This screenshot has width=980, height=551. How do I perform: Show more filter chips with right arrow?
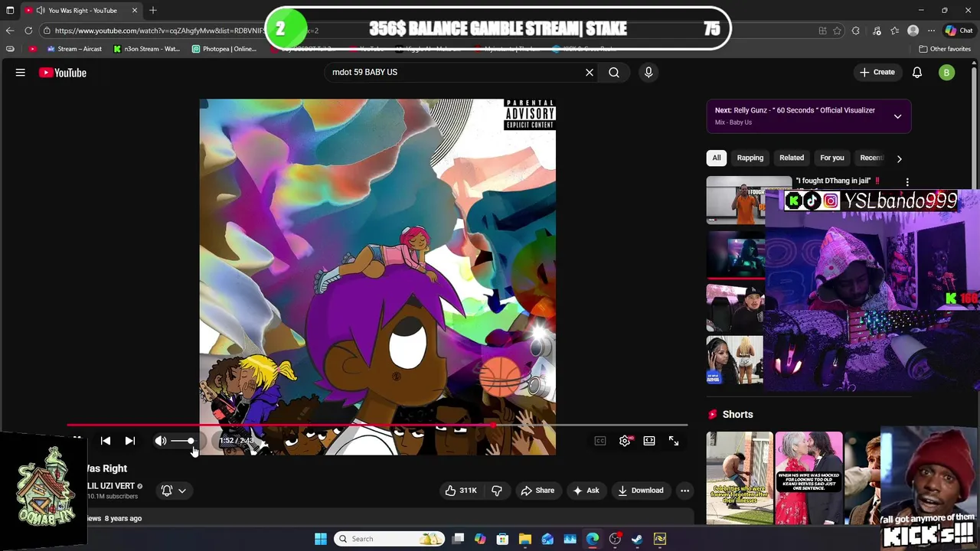[x=900, y=158]
